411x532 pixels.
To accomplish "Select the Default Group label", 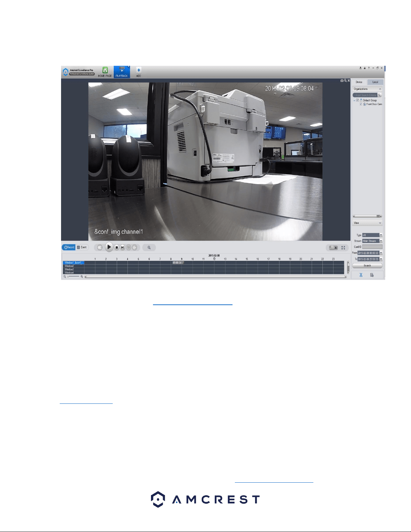I will [x=370, y=100].
